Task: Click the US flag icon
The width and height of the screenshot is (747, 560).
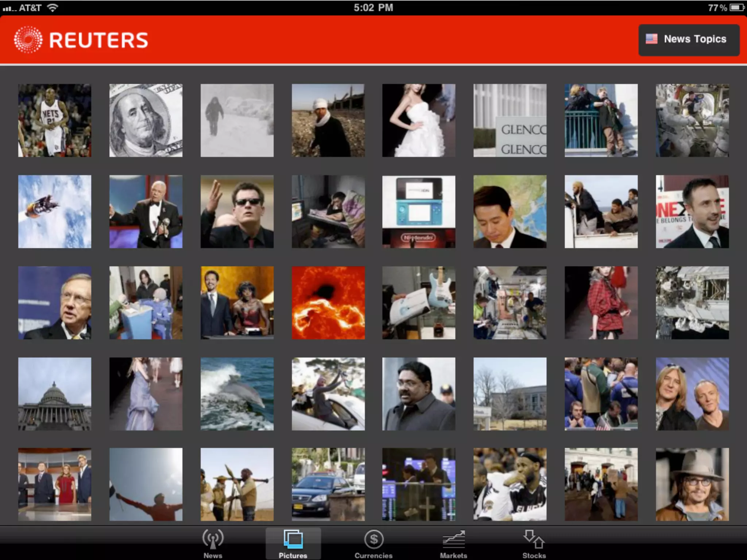Action: coord(651,39)
